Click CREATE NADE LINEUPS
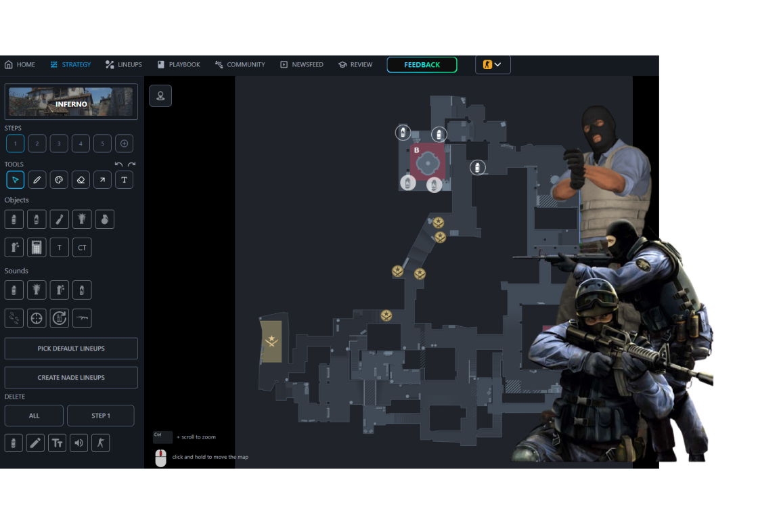758x532 pixels. (71, 377)
